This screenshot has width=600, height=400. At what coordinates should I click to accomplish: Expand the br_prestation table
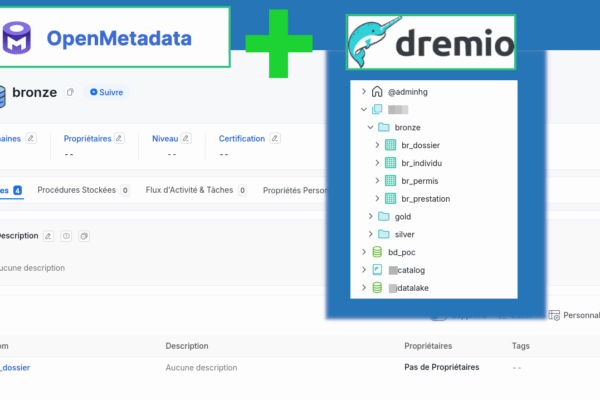coord(377,199)
